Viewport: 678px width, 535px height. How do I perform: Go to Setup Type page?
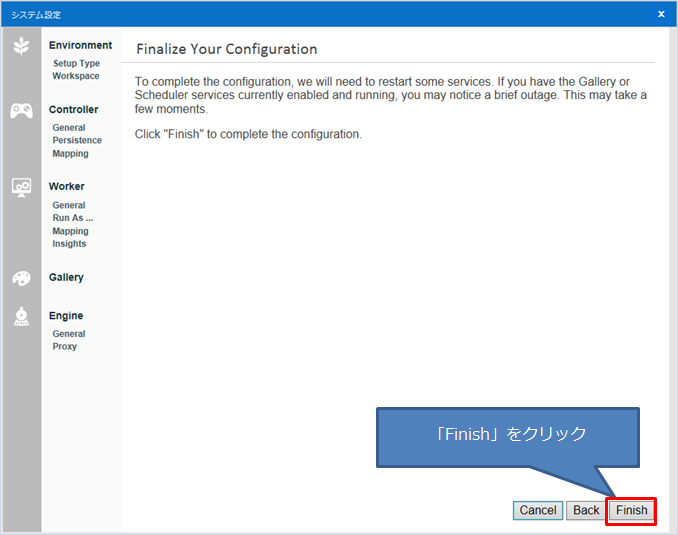tap(77, 63)
